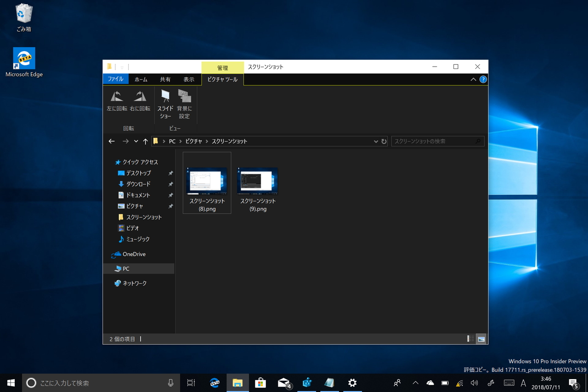
Task: Open clock and date 3:46 in taskbar
Action: tap(546, 383)
